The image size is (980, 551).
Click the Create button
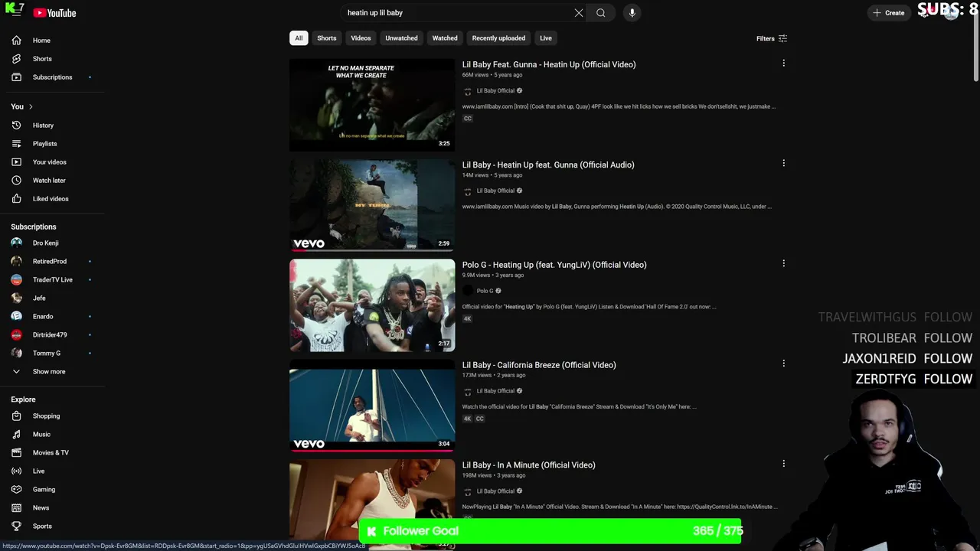tap(888, 13)
